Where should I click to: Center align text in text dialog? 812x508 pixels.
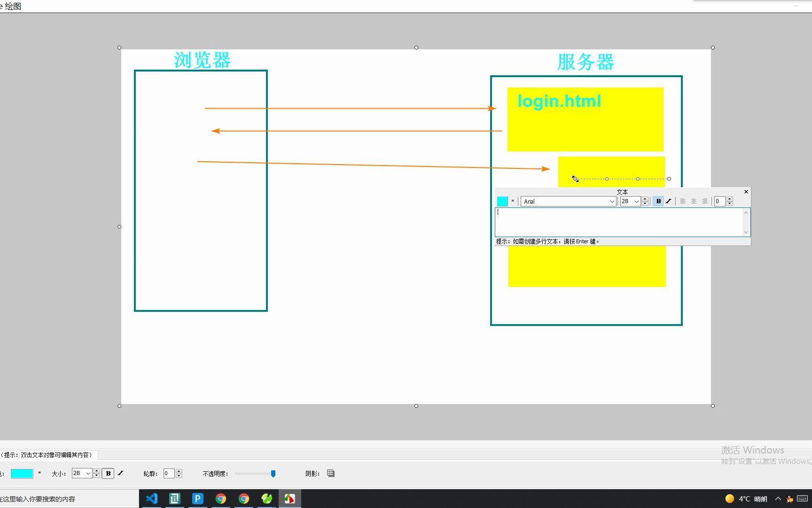click(694, 201)
